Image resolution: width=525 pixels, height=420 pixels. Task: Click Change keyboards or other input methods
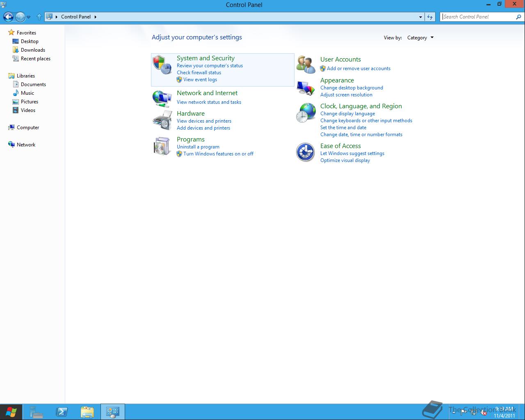(x=366, y=121)
